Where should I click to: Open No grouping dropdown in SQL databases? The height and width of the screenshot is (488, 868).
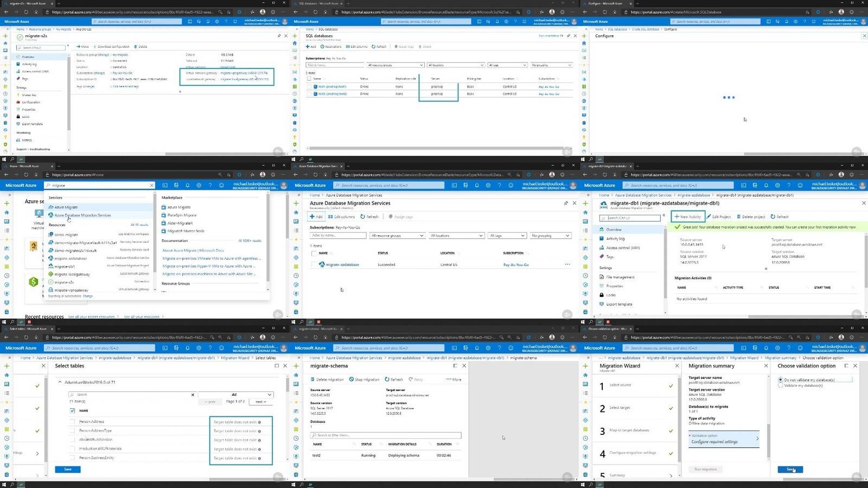tap(551, 65)
